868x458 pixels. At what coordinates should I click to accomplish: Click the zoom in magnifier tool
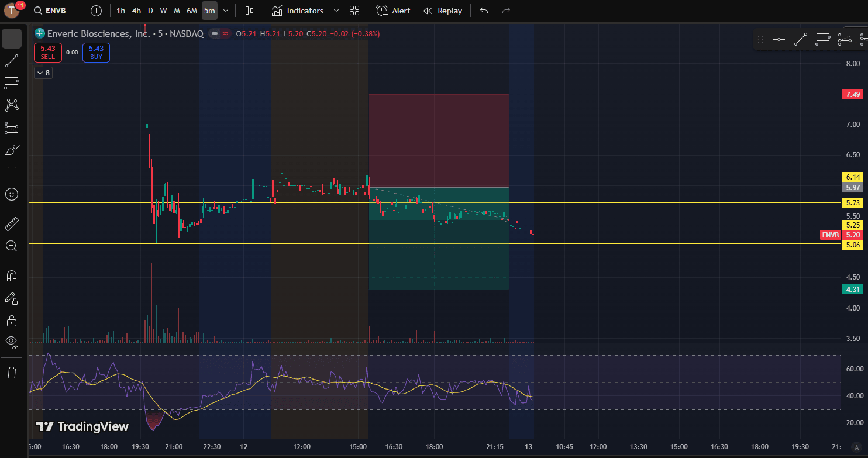(12, 246)
